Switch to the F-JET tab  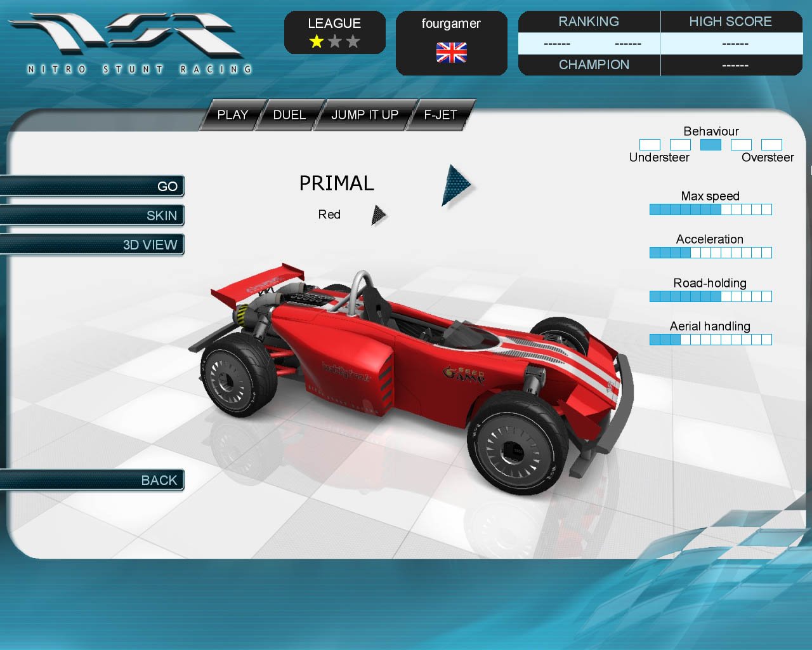[x=440, y=115]
